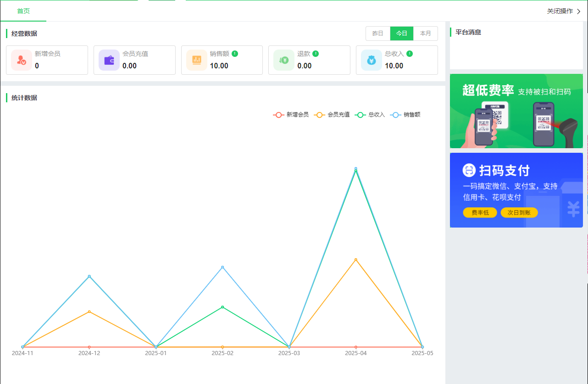Viewport: 588px width, 384px height.
Task: Click the info icon beside 销售额
Action: 235,54
